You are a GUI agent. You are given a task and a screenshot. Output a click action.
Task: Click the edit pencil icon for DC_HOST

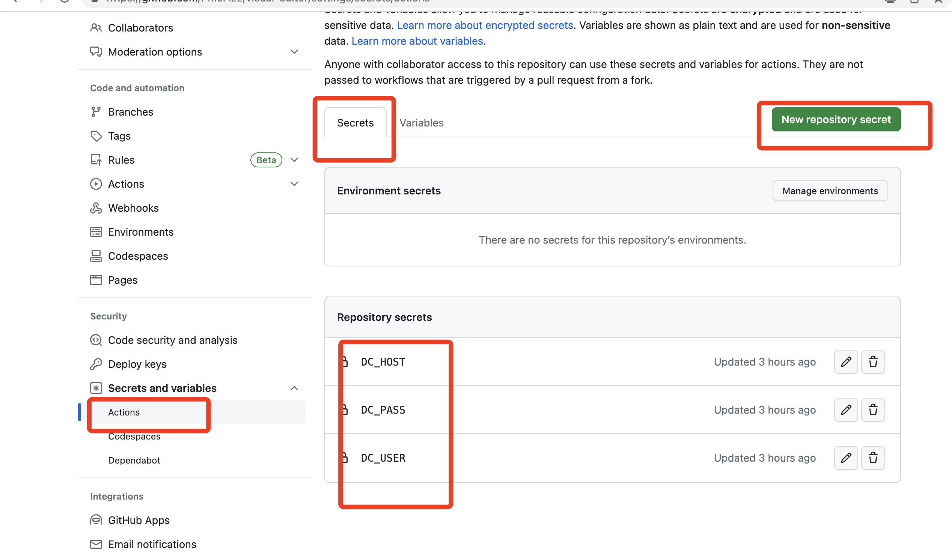[845, 361]
